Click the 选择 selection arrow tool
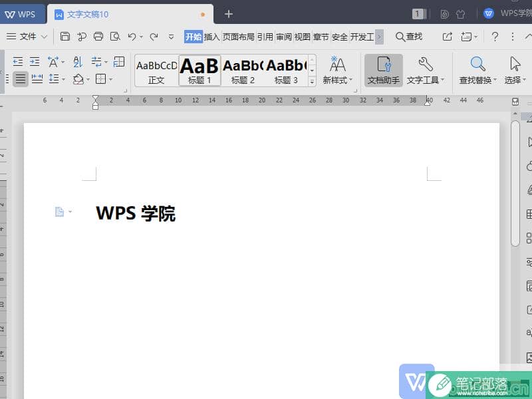The width and height of the screenshot is (532, 399). 515,70
